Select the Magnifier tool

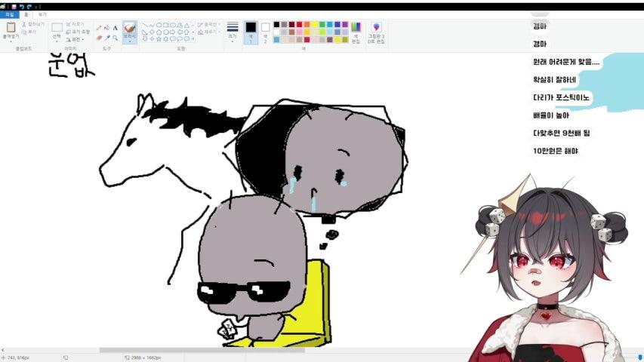[x=115, y=37]
